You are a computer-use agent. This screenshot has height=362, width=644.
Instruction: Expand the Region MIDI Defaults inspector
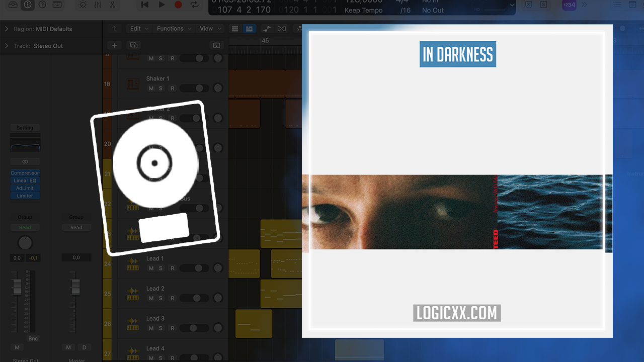[7, 29]
